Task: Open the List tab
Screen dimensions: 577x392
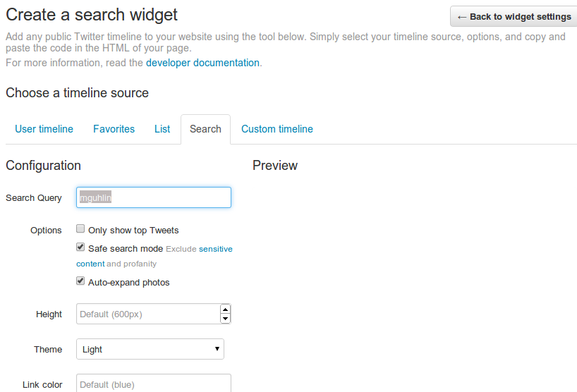Action: [162, 129]
